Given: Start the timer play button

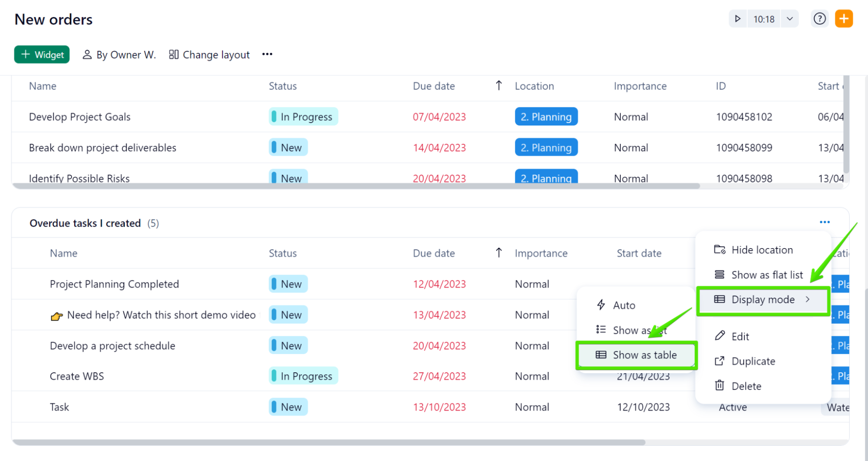Looking at the screenshot, I should pyautogui.click(x=738, y=19).
